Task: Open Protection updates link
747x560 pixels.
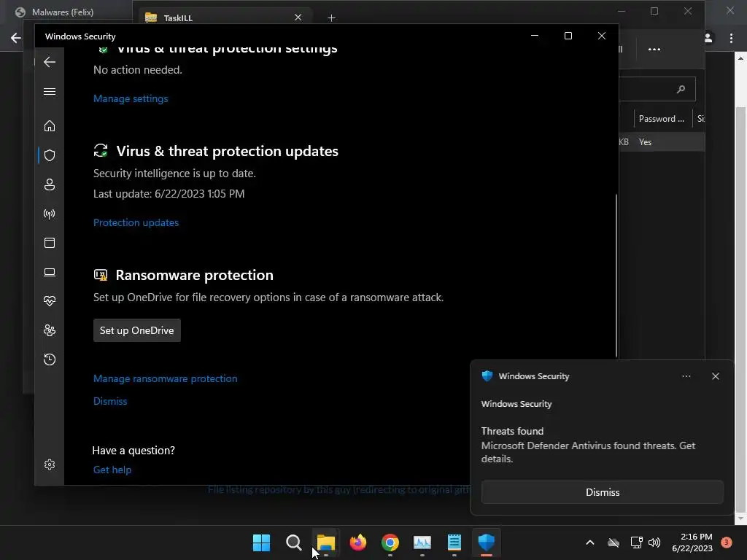Action: click(x=136, y=222)
